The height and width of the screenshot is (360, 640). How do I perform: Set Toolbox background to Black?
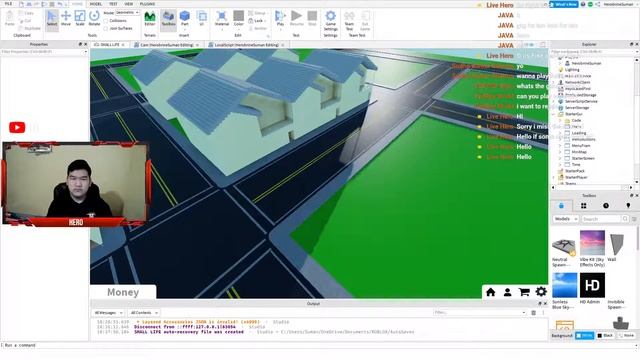click(x=605, y=336)
